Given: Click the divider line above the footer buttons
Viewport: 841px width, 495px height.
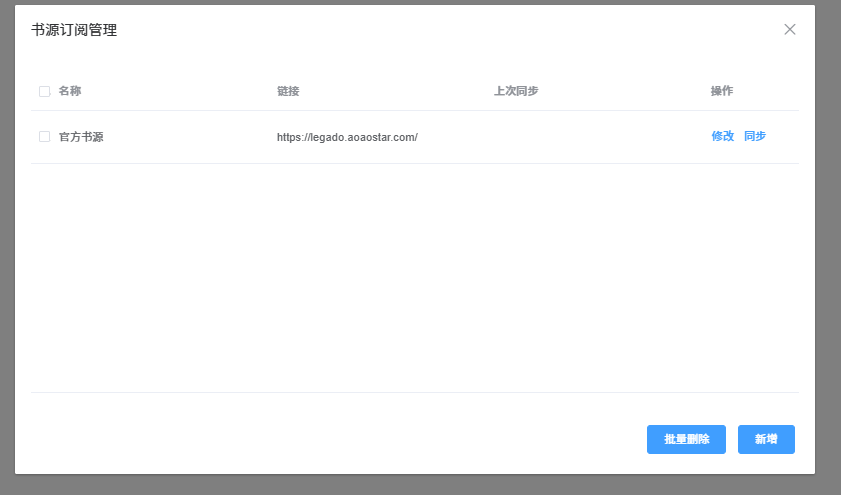Looking at the screenshot, I should pos(415,393).
